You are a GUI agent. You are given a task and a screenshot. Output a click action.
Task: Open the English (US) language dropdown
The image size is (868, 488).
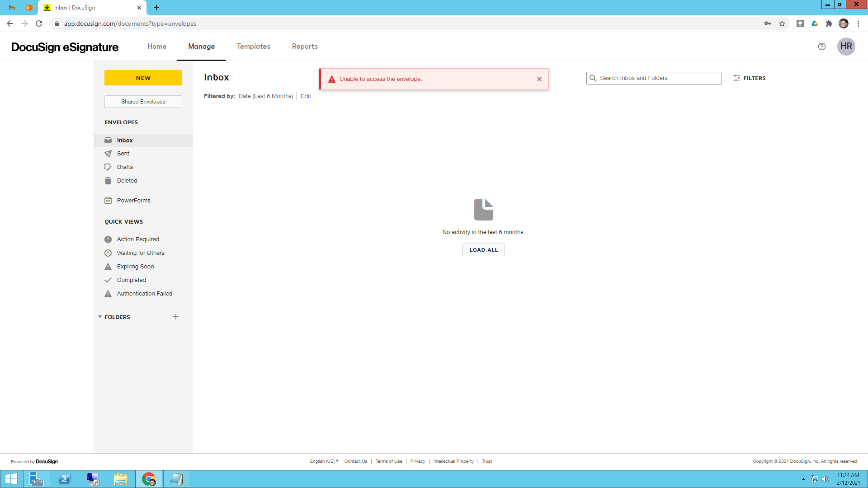pos(324,461)
